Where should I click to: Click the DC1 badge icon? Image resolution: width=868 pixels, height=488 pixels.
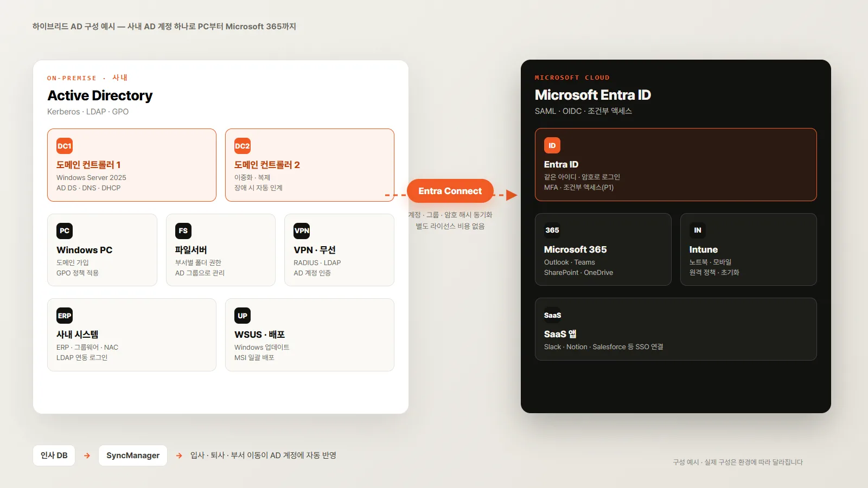(65, 146)
